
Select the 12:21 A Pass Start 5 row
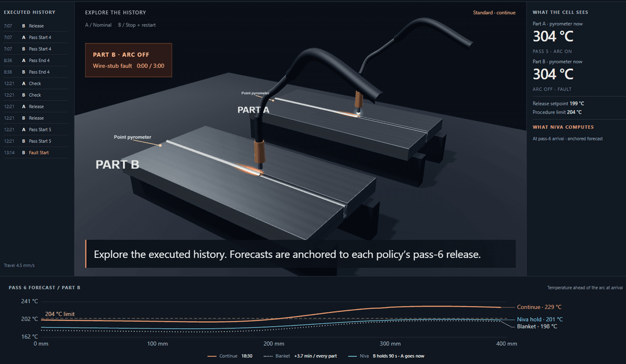pyautogui.click(x=35, y=130)
